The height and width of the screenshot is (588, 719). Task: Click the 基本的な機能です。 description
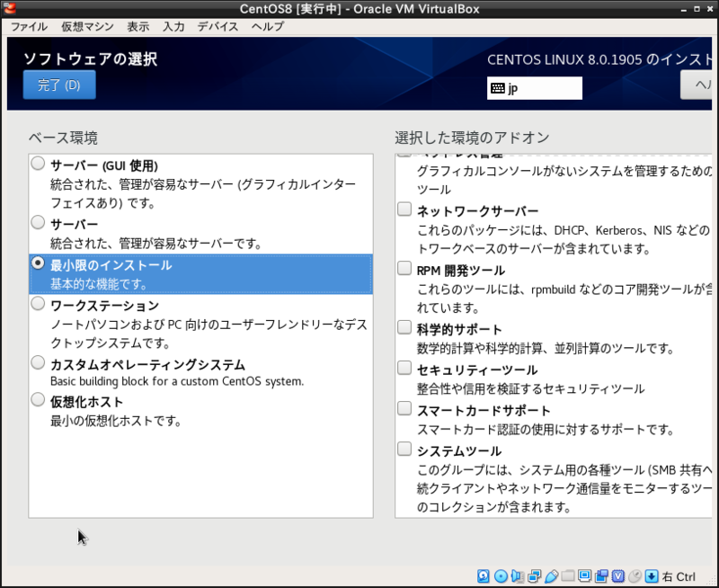(x=99, y=284)
